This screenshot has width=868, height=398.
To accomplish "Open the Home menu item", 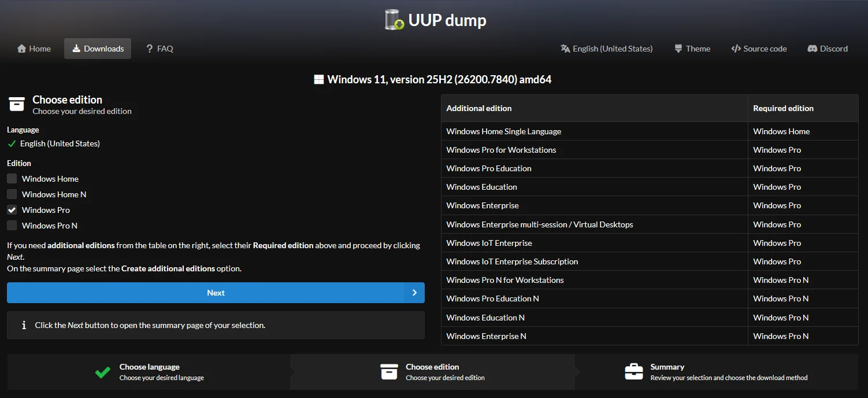I will (x=34, y=49).
